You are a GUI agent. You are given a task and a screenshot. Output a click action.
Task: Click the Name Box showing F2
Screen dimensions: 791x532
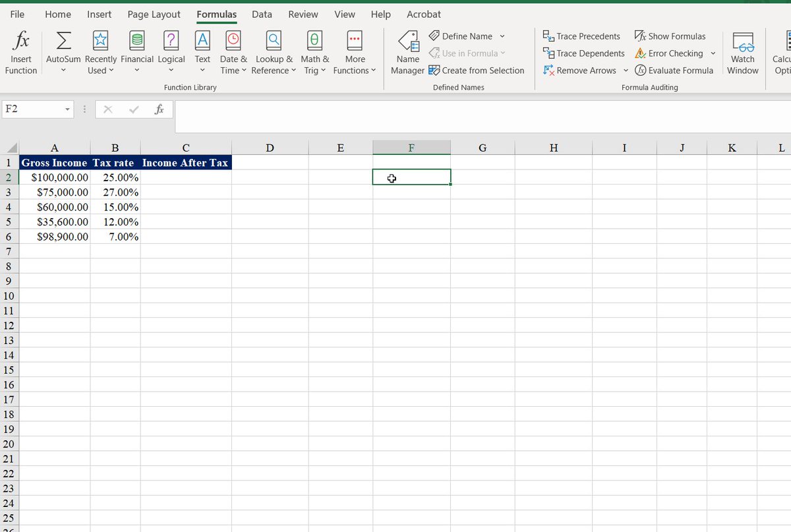[x=32, y=109]
